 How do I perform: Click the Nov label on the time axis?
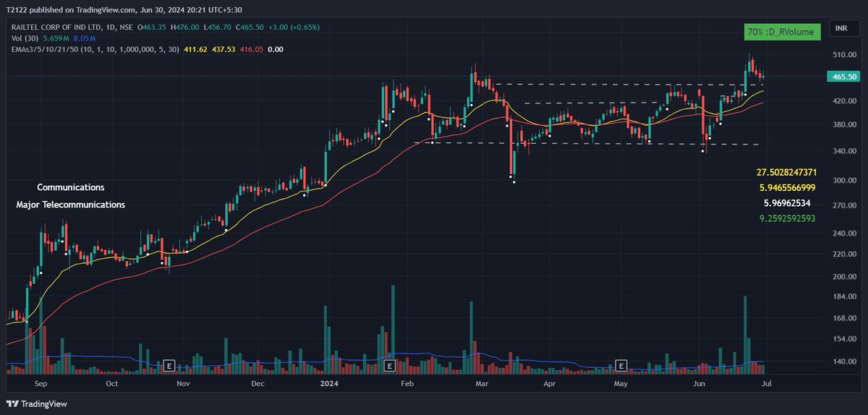pyautogui.click(x=183, y=384)
